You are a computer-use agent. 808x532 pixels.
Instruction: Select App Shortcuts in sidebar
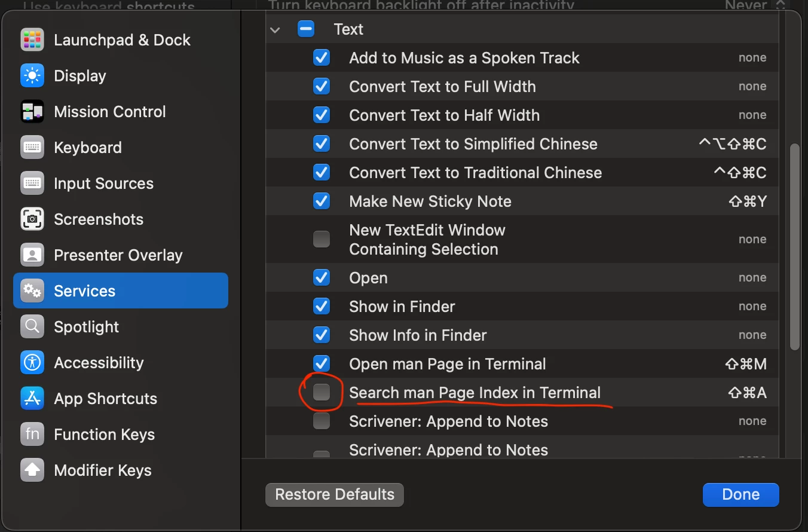click(105, 399)
